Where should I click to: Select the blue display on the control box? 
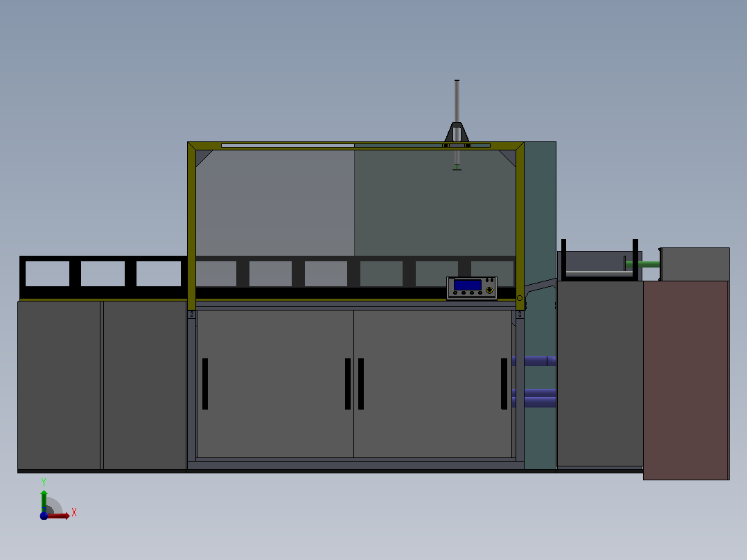(x=467, y=285)
